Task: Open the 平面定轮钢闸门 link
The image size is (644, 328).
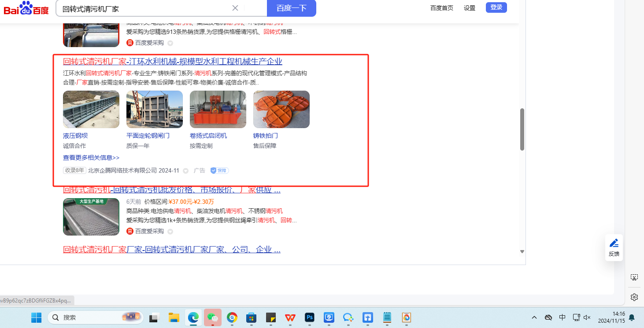Action: [148, 136]
